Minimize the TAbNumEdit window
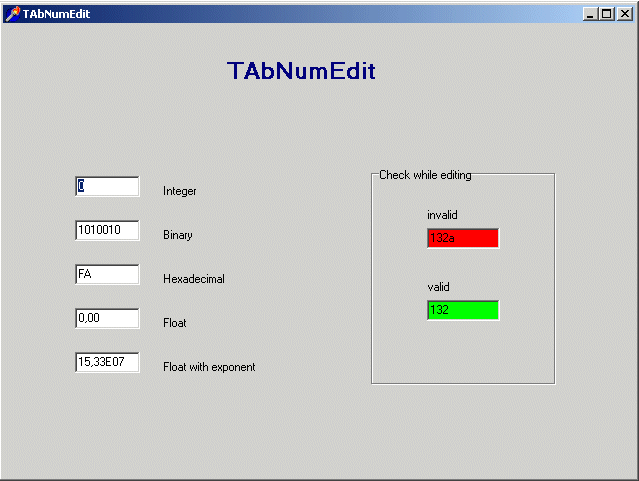The width and height of the screenshot is (639, 481). (589, 14)
